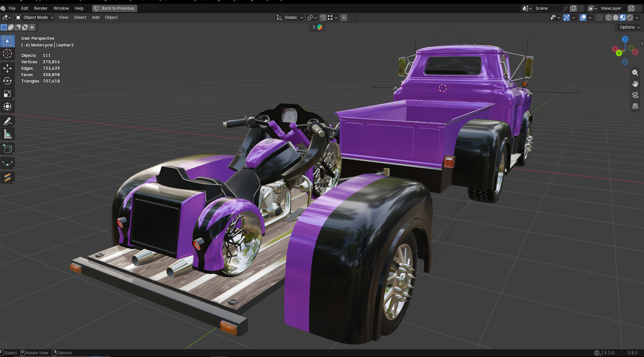Toggle proportional editing
The image size is (644, 357).
tap(344, 18)
